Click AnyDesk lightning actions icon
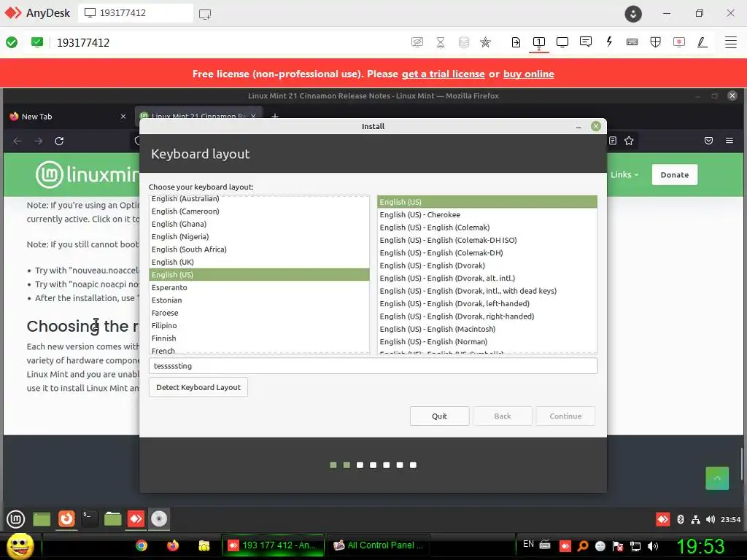 (x=609, y=42)
